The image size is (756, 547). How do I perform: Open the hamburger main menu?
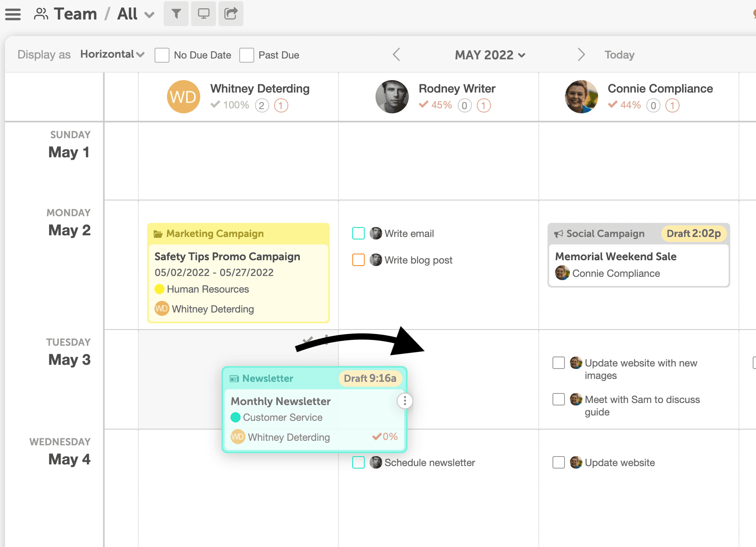(x=13, y=14)
